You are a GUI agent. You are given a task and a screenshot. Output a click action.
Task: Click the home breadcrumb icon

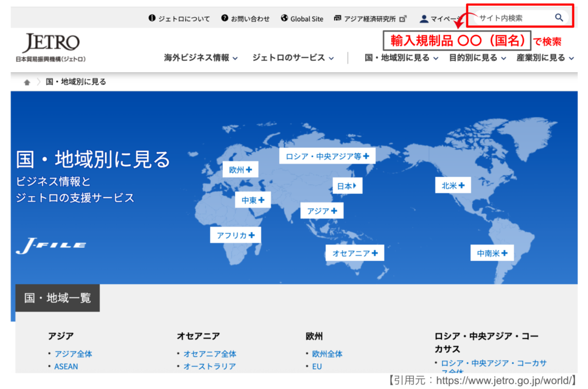click(x=27, y=82)
